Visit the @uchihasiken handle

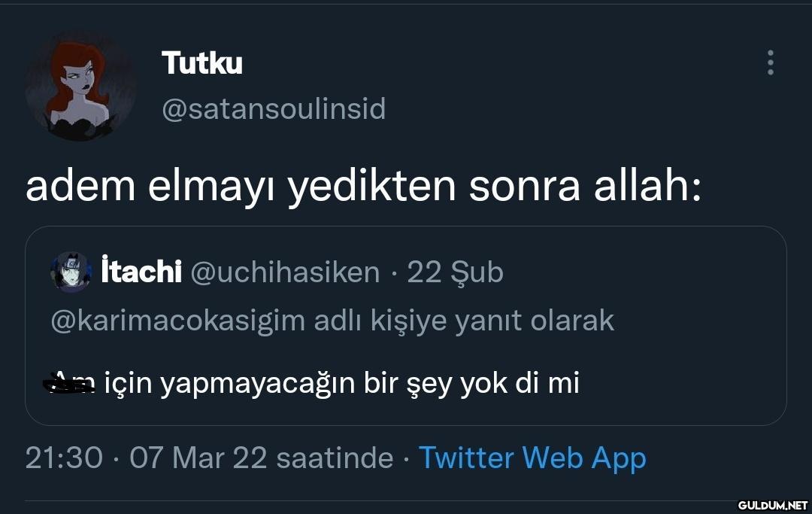(285, 272)
